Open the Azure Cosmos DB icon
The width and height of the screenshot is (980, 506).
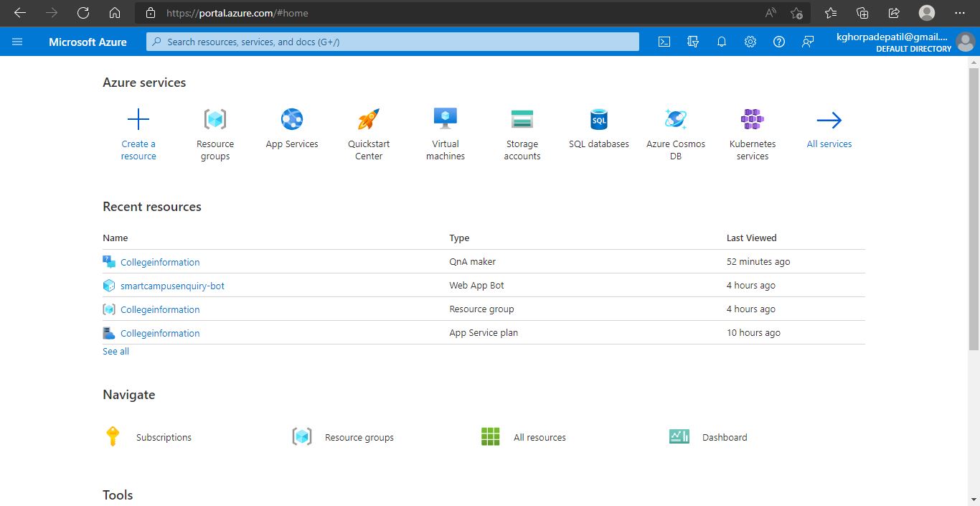(676, 119)
